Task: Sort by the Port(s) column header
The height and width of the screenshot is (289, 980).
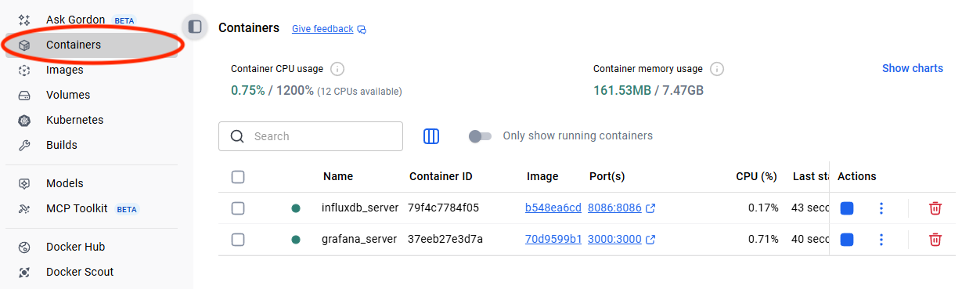Action: click(607, 176)
